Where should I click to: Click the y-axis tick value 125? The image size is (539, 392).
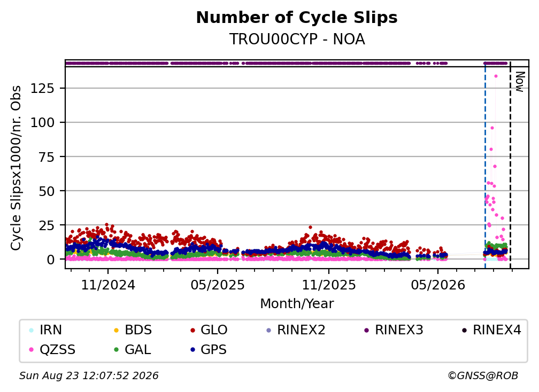43,89
